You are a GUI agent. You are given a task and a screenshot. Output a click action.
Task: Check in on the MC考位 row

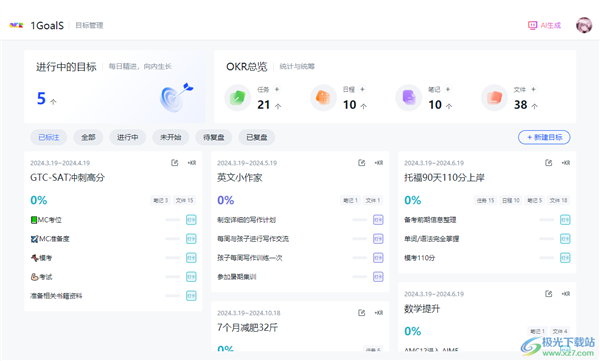click(191, 220)
